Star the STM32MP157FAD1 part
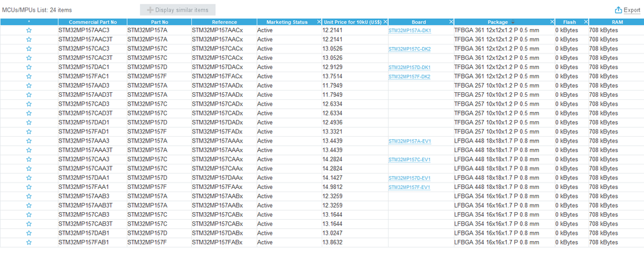 (29, 132)
